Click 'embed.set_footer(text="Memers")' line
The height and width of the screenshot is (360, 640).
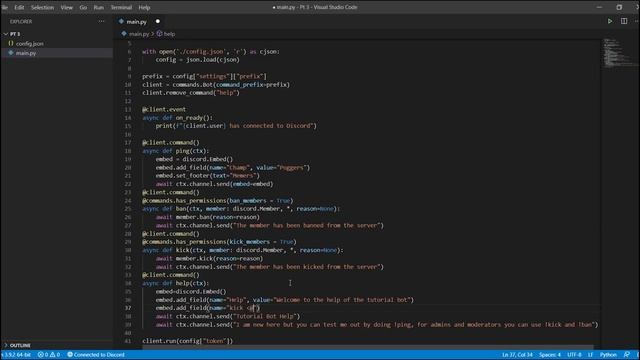pyautogui.click(x=207, y=176)
